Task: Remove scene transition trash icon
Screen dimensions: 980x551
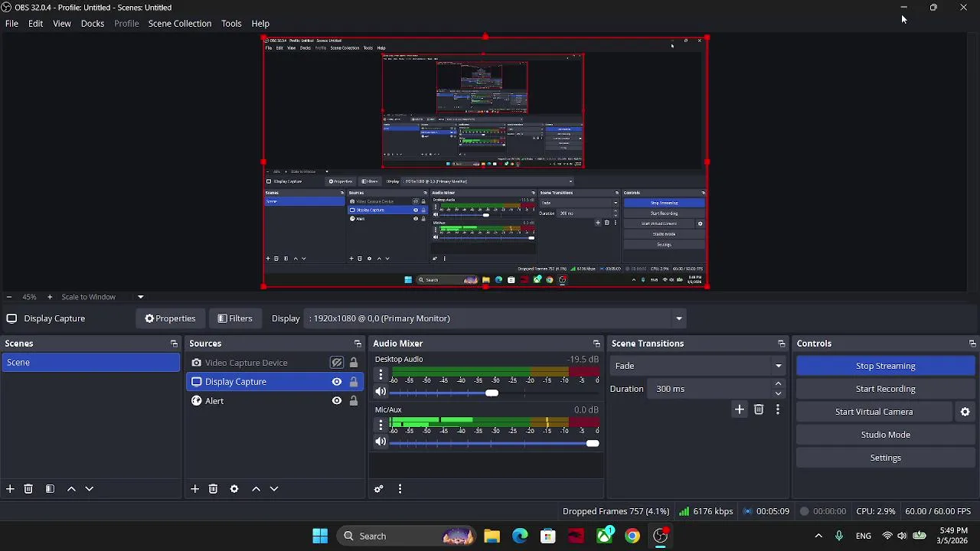Action: (759, 409)
